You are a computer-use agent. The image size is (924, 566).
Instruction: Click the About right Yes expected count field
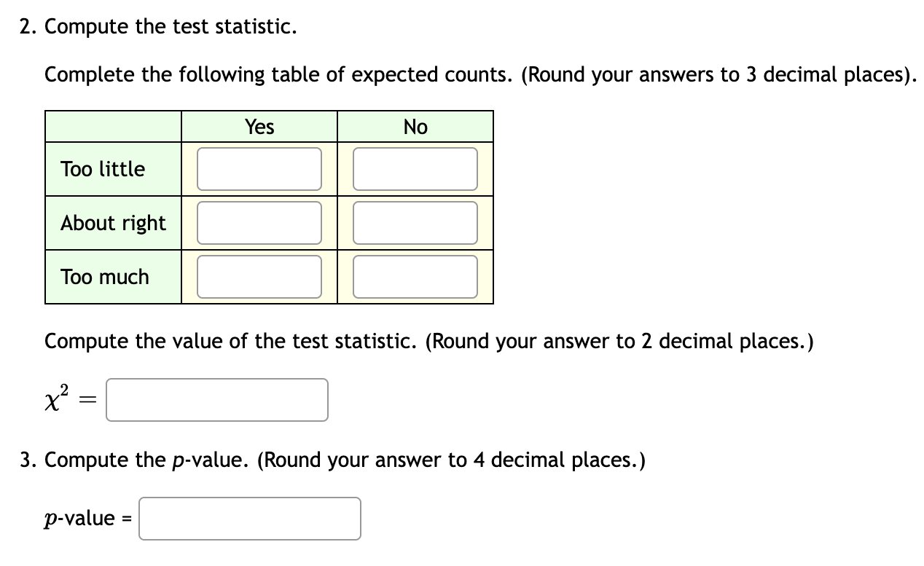pos(259,222)
